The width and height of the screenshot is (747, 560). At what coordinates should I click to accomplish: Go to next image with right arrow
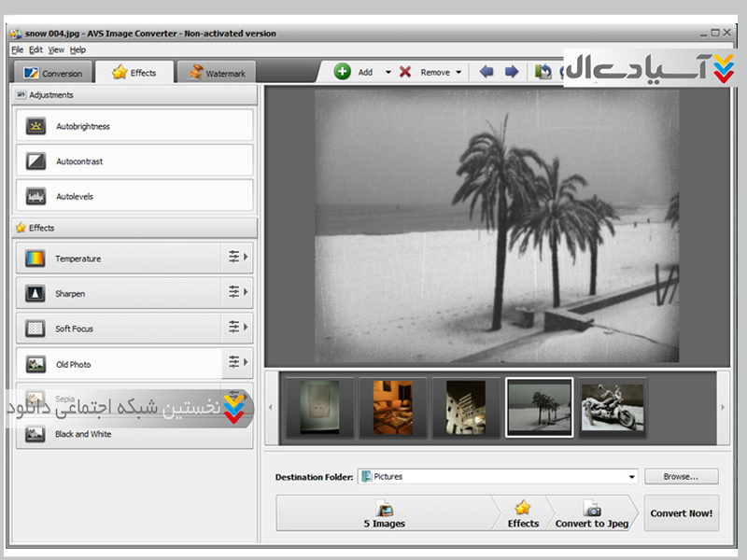[512, 72]
